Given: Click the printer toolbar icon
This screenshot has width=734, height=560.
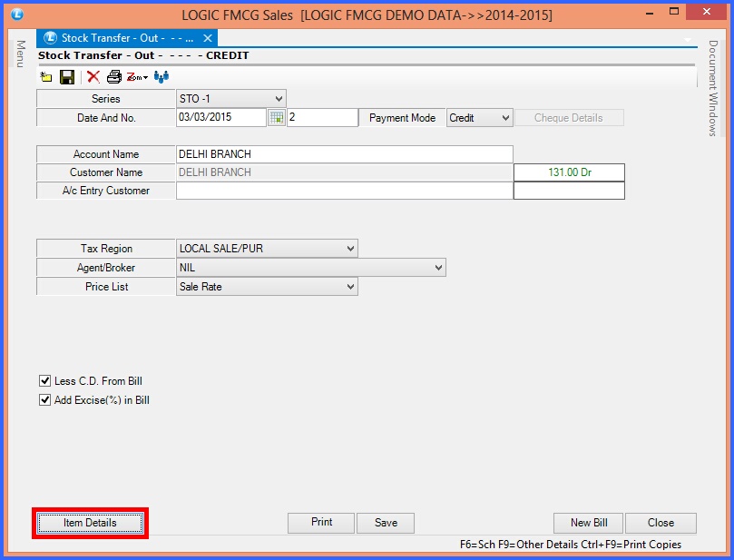Looking at the screenshot, I should pos(114,77).
